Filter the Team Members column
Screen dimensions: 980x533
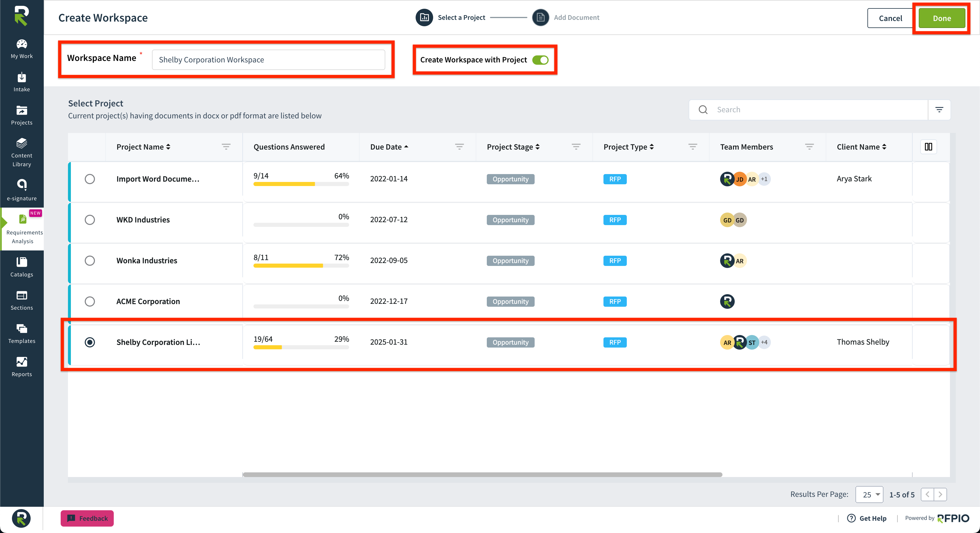coord(809,147)
